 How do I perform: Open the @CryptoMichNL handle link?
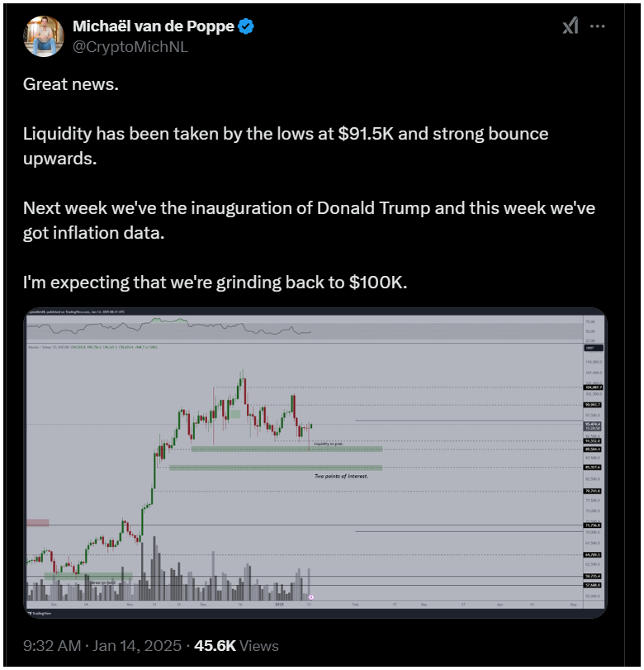(130, 46)
